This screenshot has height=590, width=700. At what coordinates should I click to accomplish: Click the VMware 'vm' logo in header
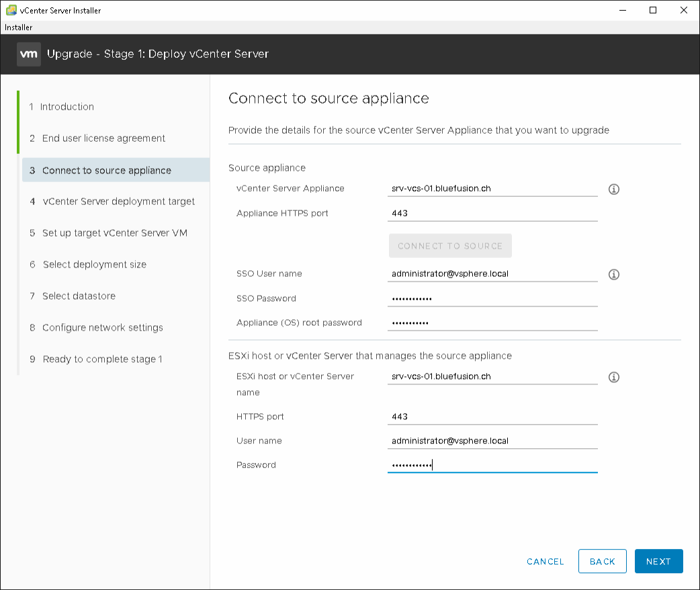point(29,54)
